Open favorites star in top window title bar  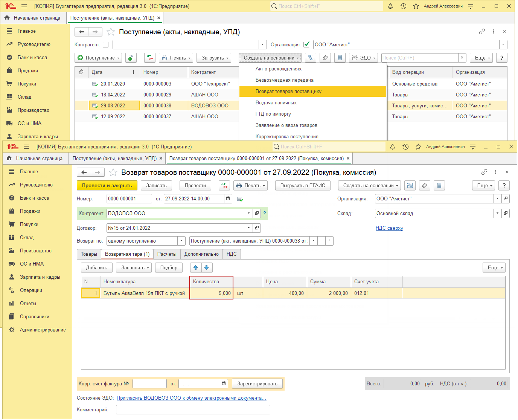[416, 6]
